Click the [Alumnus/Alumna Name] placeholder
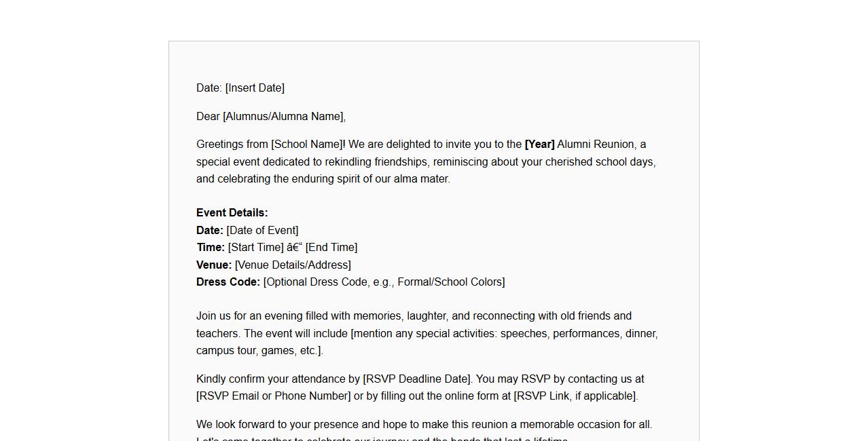The height and width of the screenshot is (441, 868). (x=283, y=117)
